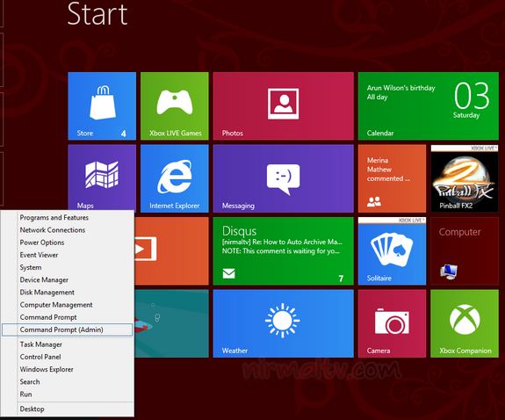This screenshot has width=505, height=420.
Task: Select Event Viewer menu entry
Action: (x=68, y=255)
